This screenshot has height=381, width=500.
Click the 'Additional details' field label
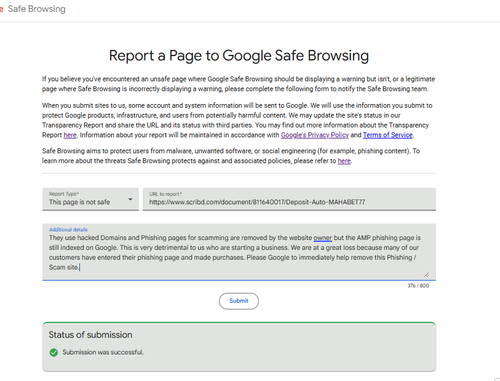pyautogui.click(x=68, y=230)
